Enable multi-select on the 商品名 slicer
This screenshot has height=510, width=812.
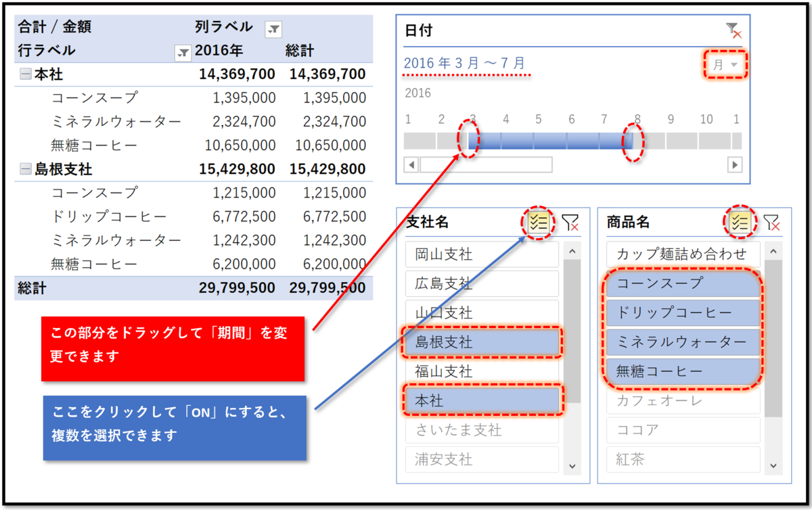(x=740, y=221)
